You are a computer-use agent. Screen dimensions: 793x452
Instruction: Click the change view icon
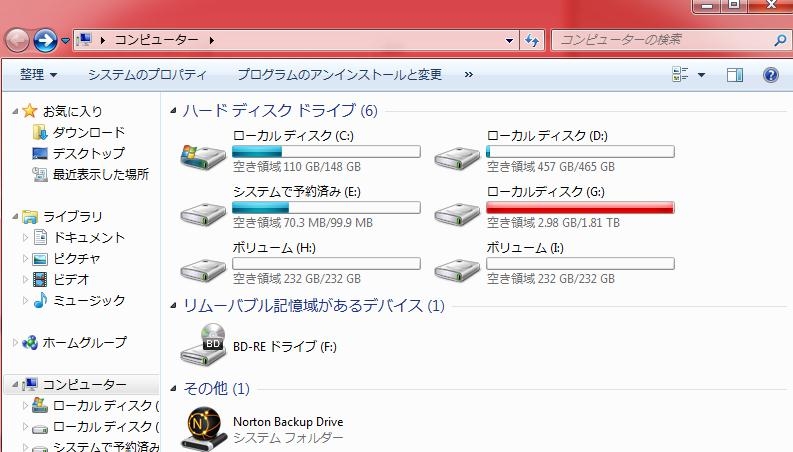[680, 75]
